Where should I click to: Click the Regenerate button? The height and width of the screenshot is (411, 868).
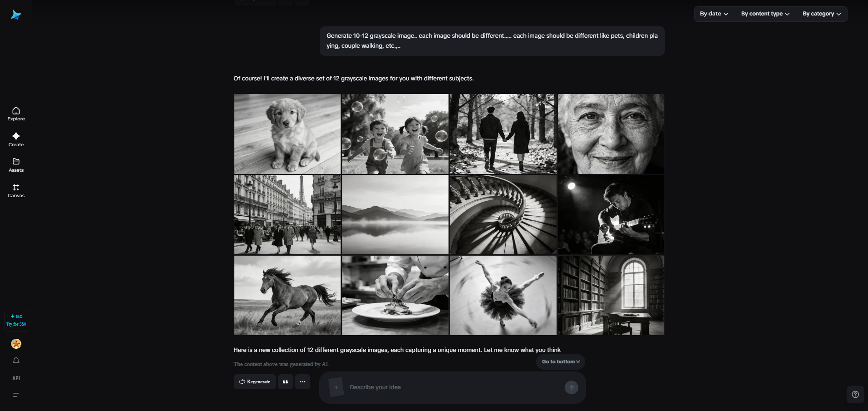pos(255,381)
